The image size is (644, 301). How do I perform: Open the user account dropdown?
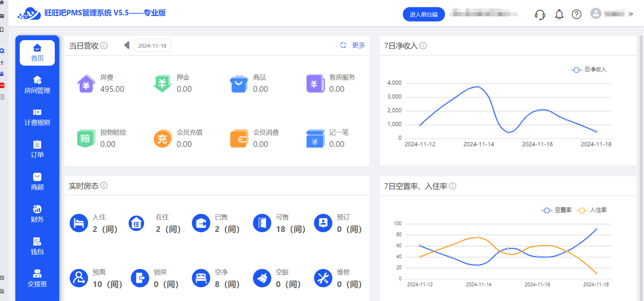point(612,14)
